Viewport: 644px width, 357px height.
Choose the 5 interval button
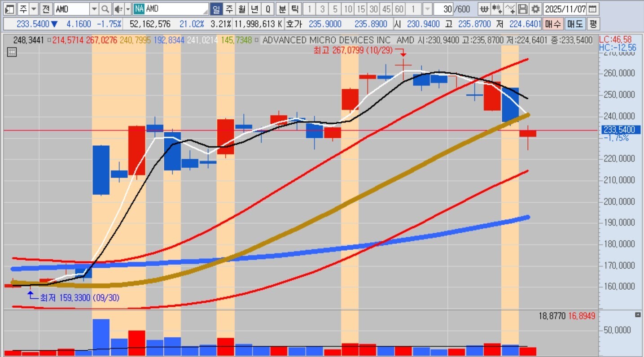335,9
